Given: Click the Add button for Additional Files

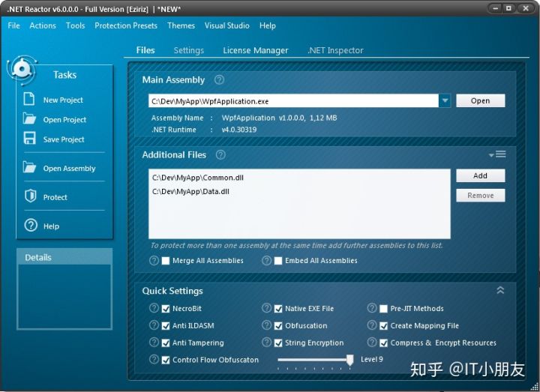Looking at the screenshot, I should point(481,175).
